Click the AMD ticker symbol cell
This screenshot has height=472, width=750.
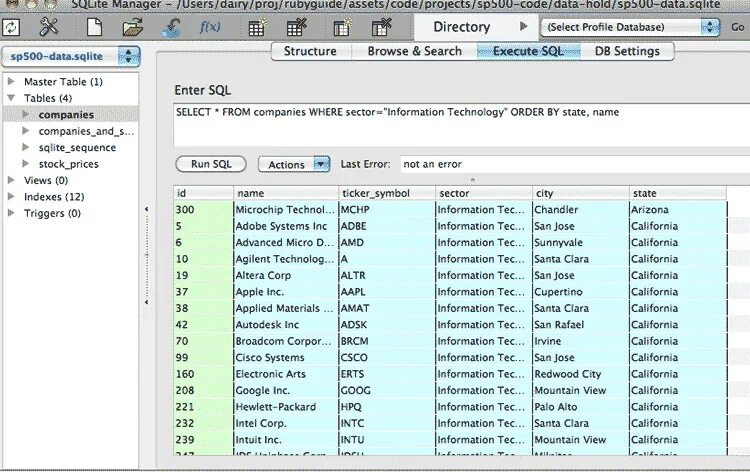tap(387, 242)
